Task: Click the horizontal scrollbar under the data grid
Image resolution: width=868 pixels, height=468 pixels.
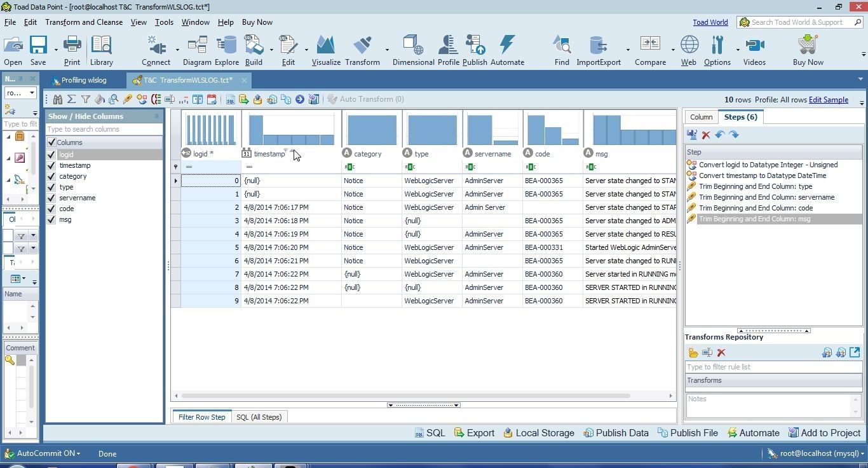Action: pos(405,396)
